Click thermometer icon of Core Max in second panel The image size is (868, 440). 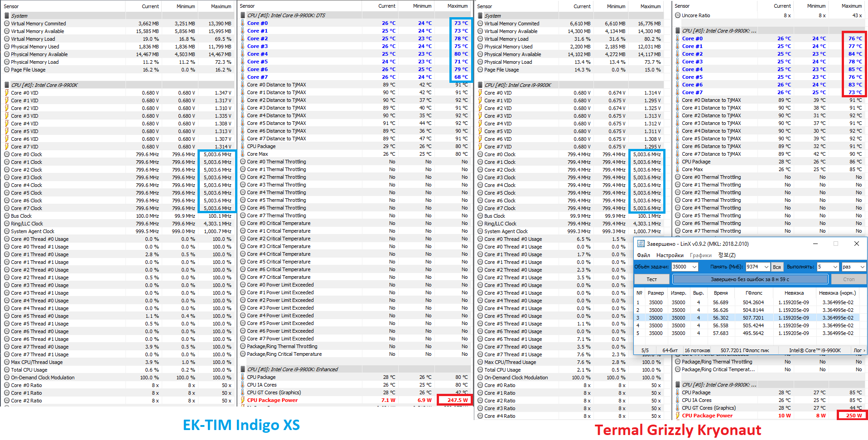[x=243, y=154]
